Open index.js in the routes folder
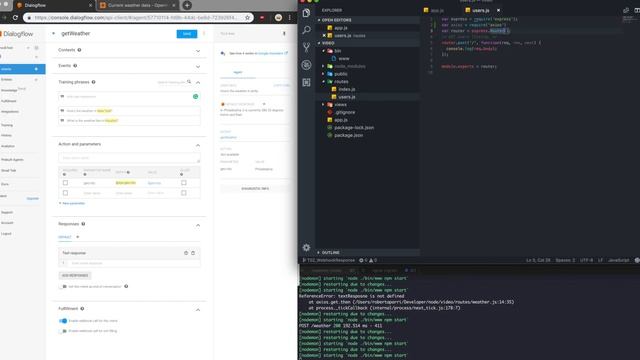The height and width of the screenshot is (360, 640). tap(347, 89)
